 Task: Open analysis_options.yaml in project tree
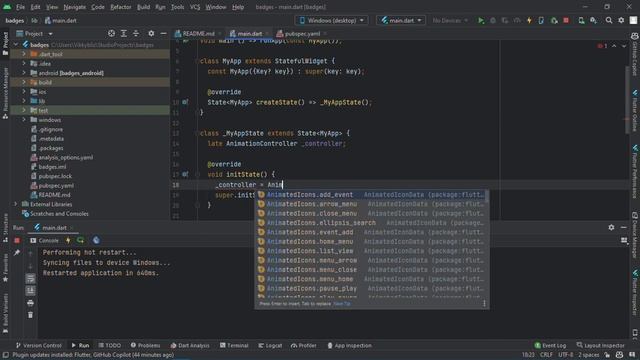[x=65, y=157]
